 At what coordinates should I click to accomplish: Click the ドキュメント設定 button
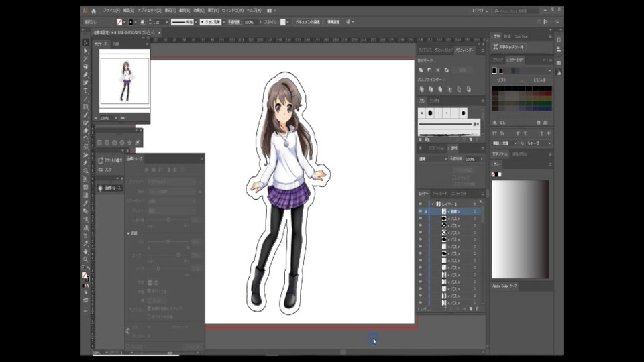pos(308,22)
